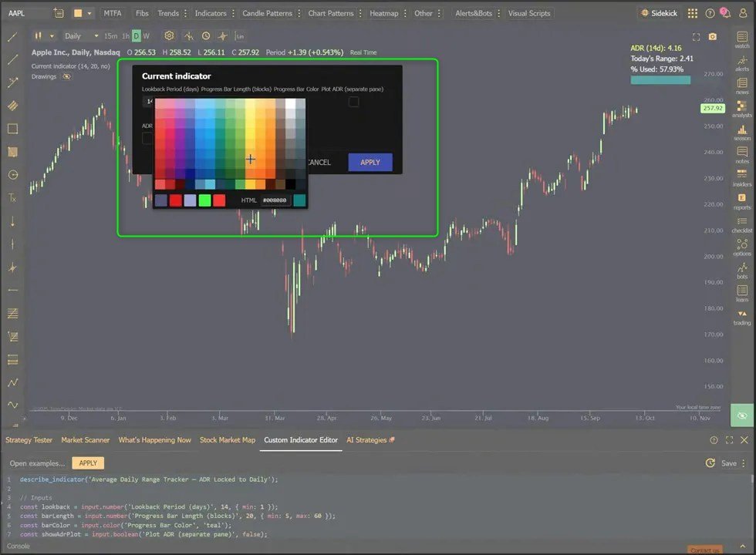Switch to the 1h timeframe

pyautogui.click(x=125, y=36)
